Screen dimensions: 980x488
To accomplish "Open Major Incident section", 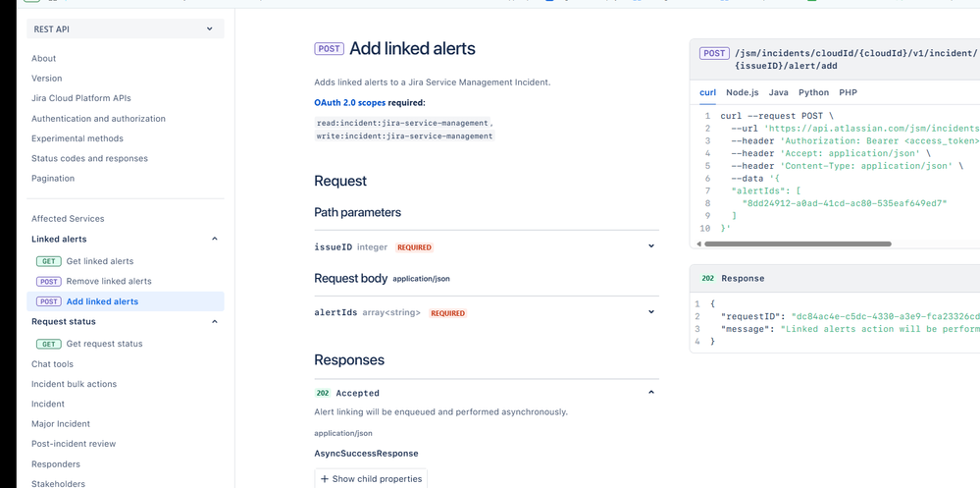I will (61, 423).
